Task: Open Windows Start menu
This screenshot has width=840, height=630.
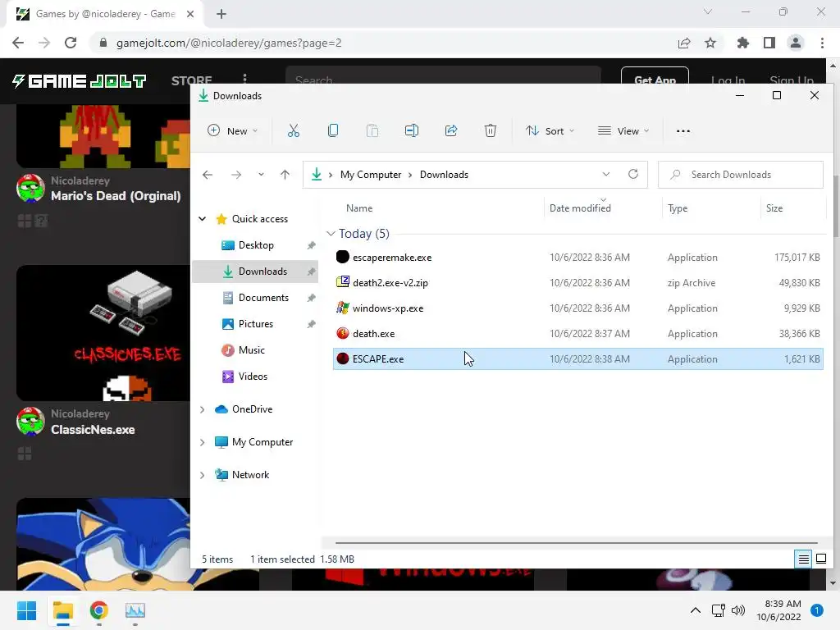Action: (26, 610)
